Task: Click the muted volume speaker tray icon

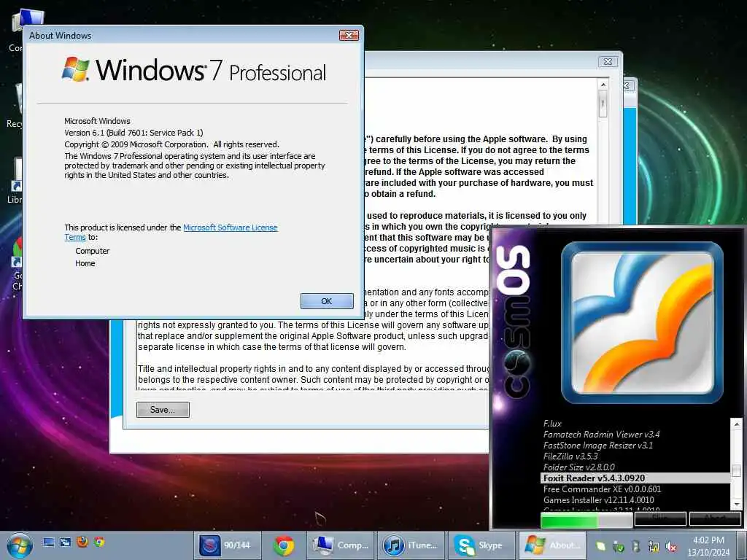Action: click(671, 547)
